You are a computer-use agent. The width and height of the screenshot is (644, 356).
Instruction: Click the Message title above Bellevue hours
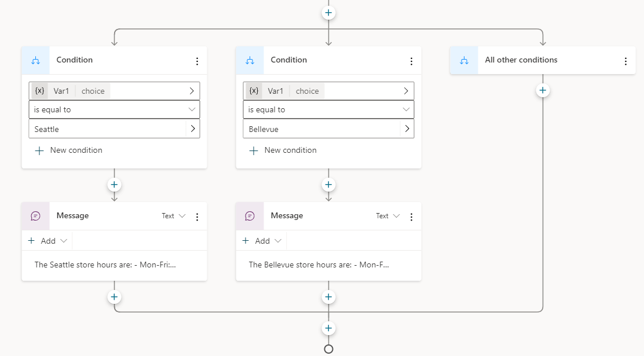287,215
